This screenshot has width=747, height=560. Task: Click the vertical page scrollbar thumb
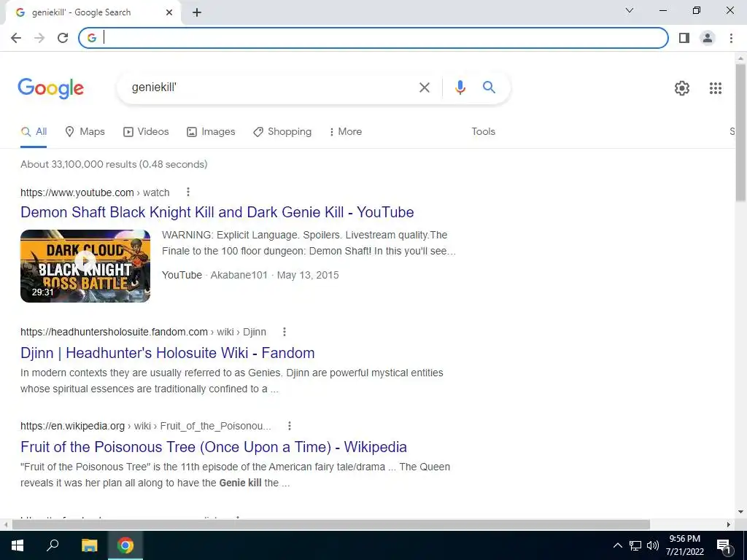[740, 133]
